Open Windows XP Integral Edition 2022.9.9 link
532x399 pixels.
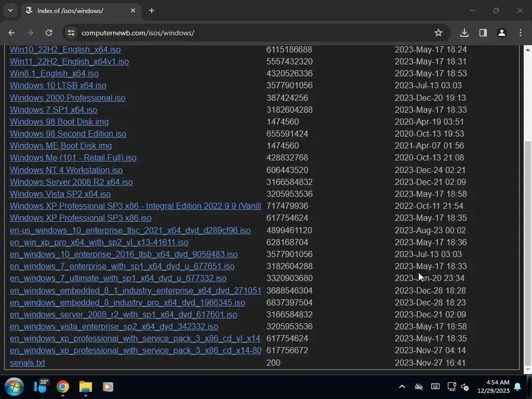tap(136, 206)
